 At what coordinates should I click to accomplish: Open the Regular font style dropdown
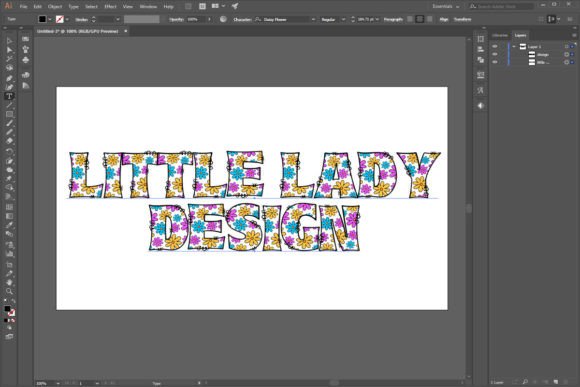[x=343, y=19]
